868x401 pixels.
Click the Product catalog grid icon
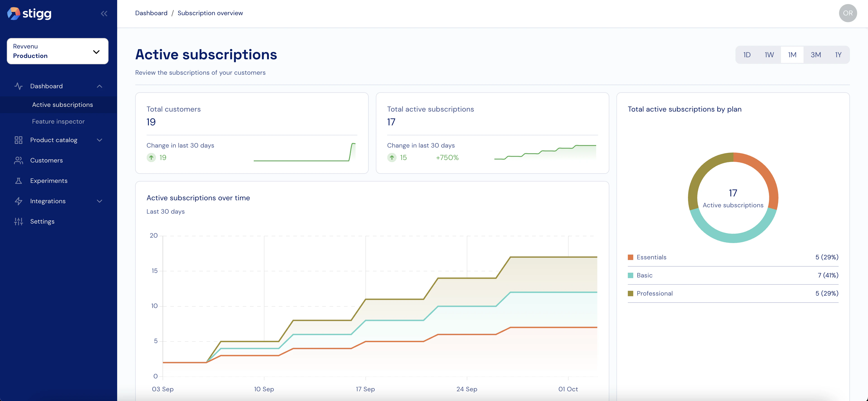point(19,140)
